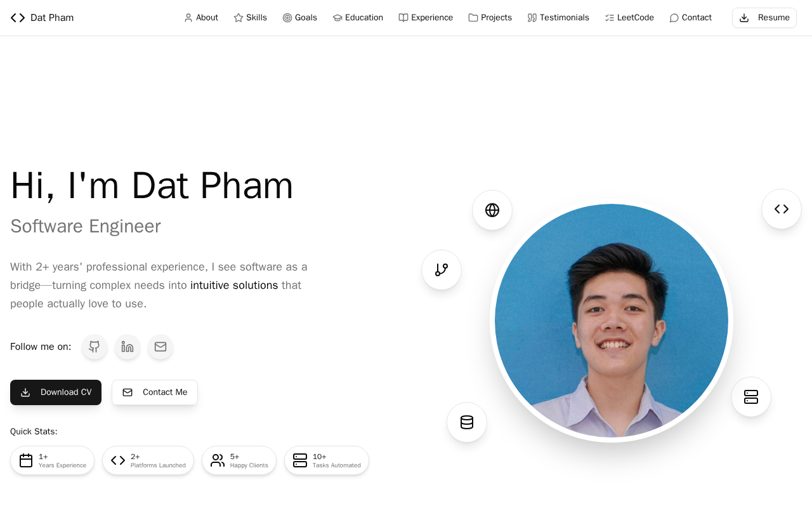Open the LinkedIn profile icon
This screenshot has height=508, width=812.
[128, 347]
